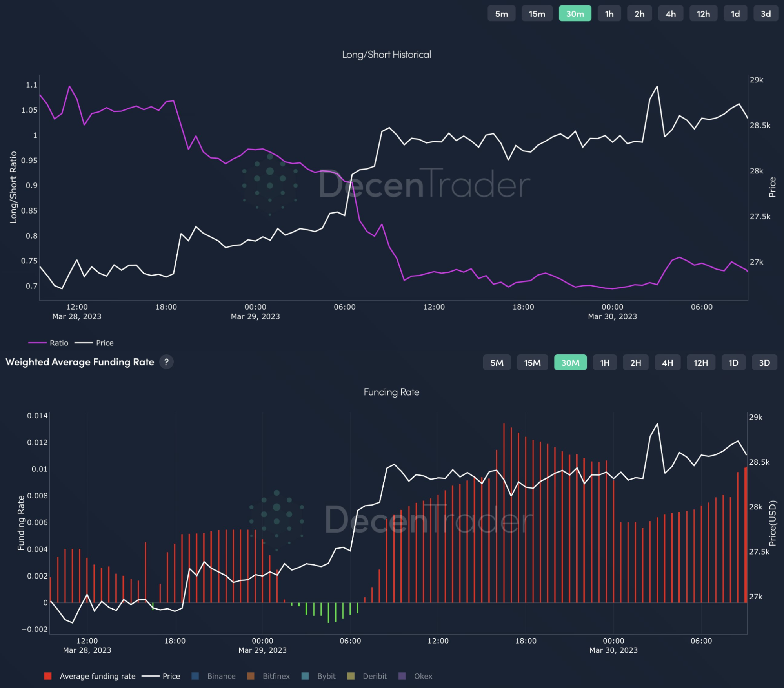Click the active 30m button on top chart

pos(575,14)
